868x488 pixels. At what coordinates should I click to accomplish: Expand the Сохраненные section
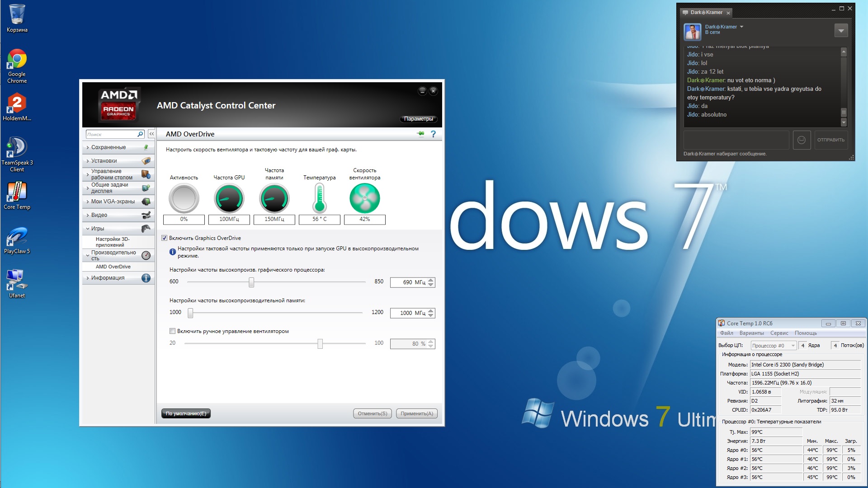[118, 147]
